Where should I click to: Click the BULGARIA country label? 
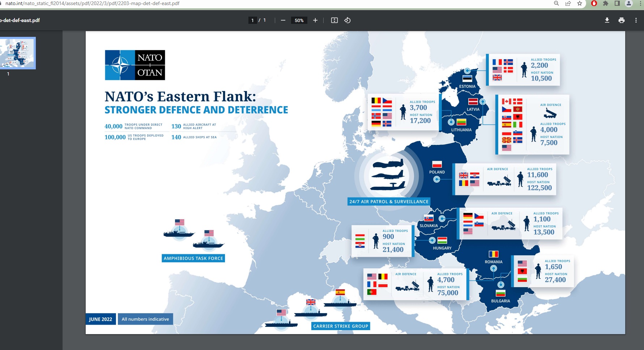pos(500,301)
